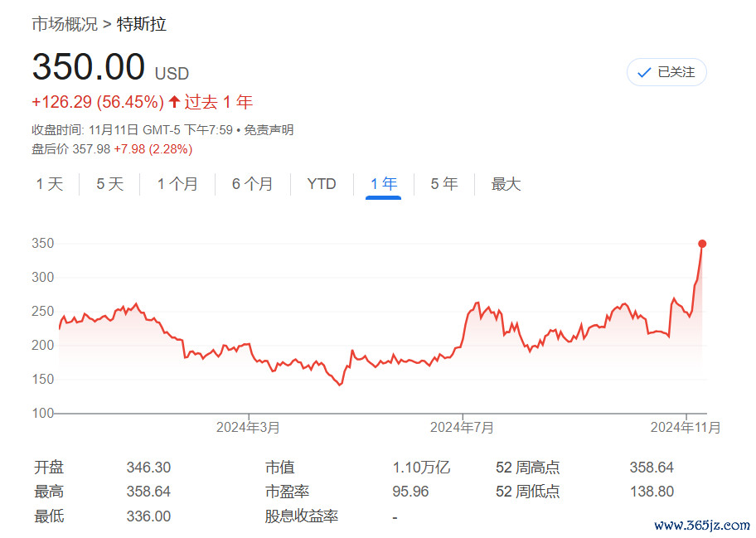Toggle the 已关注 follow button

[666, 72]
